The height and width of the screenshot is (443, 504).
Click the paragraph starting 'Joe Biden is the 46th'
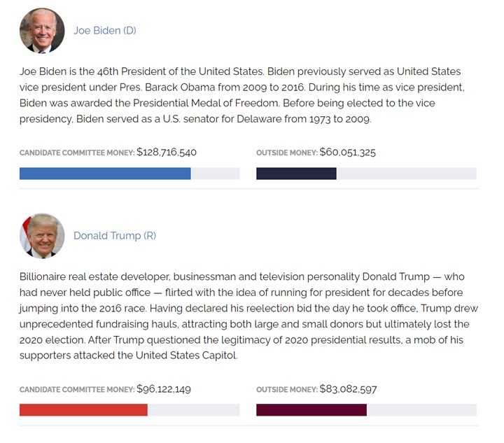click(242, 95)
